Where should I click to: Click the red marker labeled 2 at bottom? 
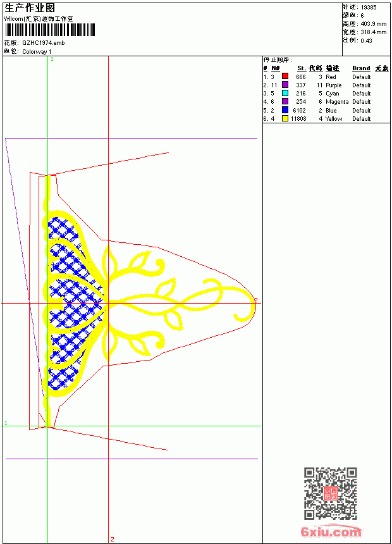113,539
